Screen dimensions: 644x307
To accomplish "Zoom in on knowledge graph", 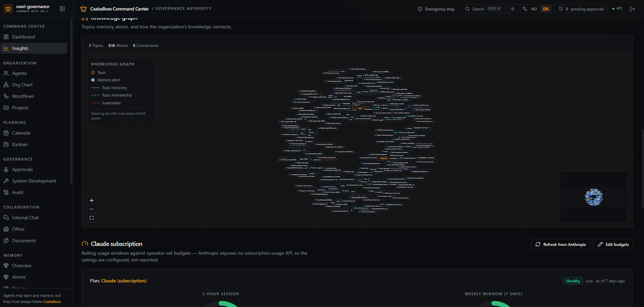I will [x=92, y=200].
